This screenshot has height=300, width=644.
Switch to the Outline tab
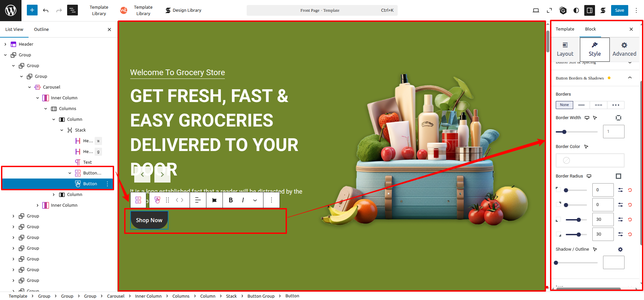[41, 30]
